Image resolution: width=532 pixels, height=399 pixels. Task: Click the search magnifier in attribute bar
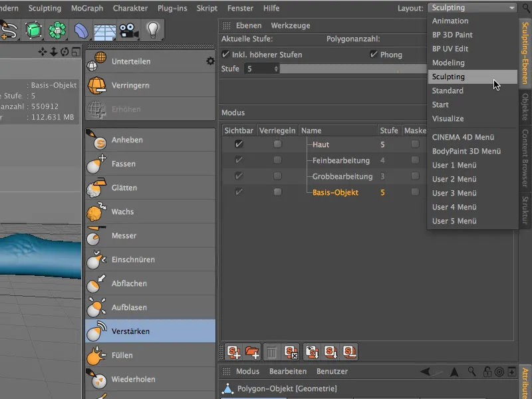(x=471, y=371)
